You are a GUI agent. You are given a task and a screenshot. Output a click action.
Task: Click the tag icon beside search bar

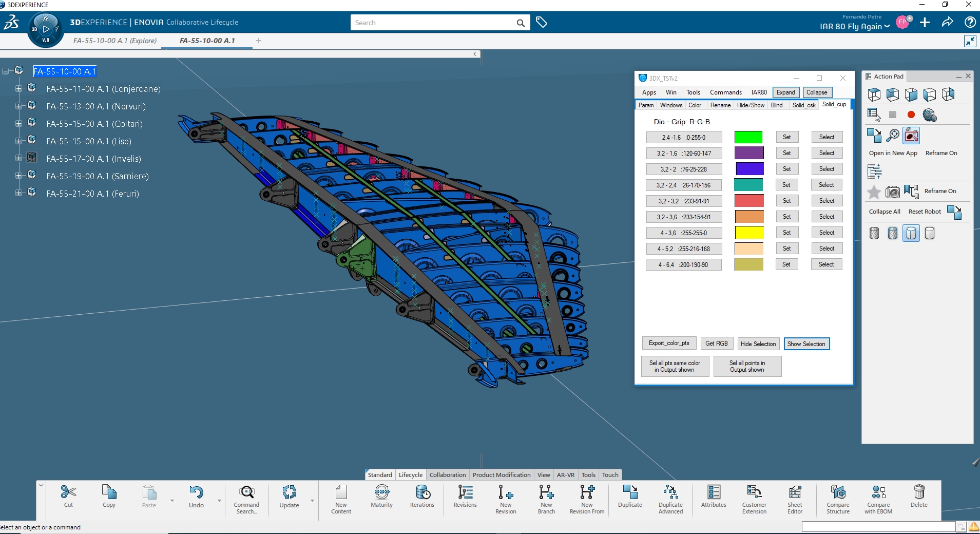542,22
